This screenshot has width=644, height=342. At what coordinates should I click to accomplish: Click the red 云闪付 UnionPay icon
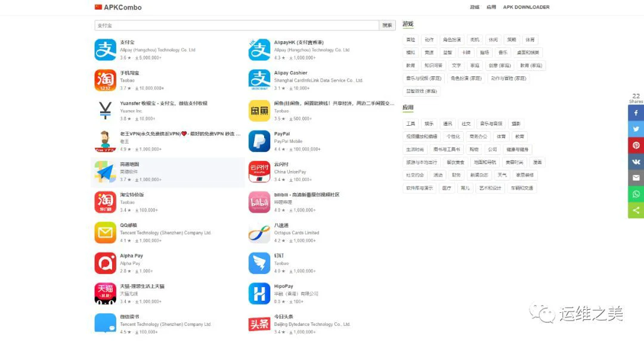tap(259, 172)
